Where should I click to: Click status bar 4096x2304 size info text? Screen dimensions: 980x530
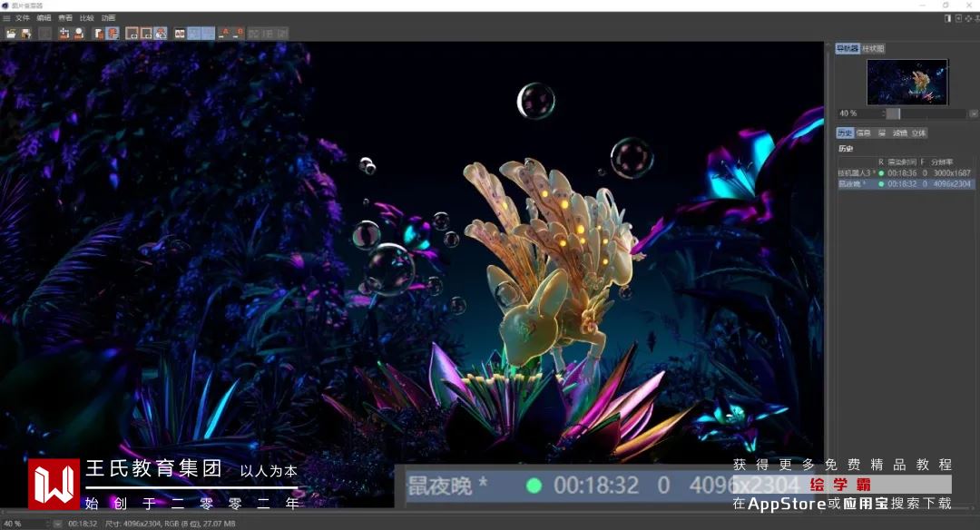point(170,523)
